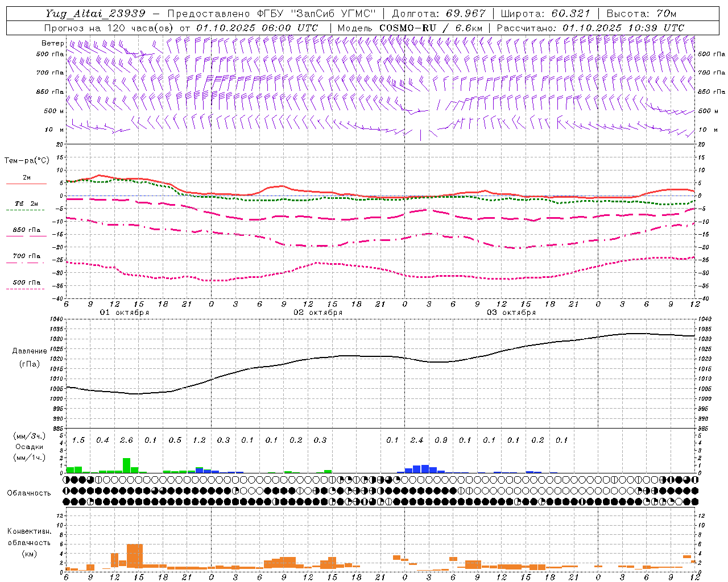Viewport: 728px width, 582px height.
Task: Click the 03 октября date label
Action: pyautogui.click(x=511, y=313)
